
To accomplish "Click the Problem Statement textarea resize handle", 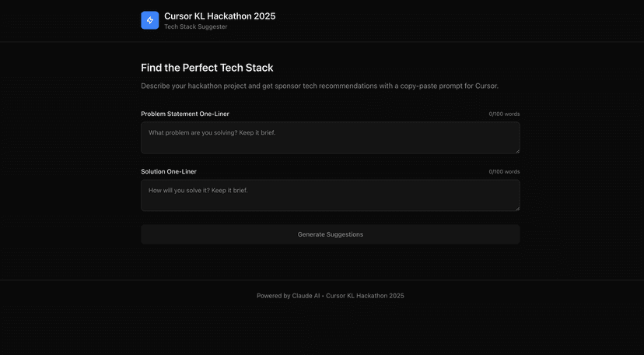I will [x=517, y=151].
